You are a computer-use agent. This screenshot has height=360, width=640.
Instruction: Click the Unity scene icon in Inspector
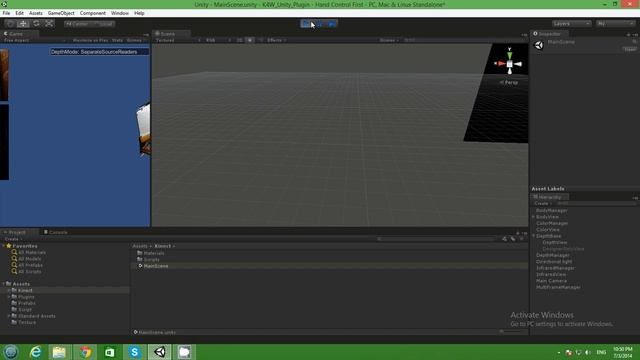click(539, 45)
